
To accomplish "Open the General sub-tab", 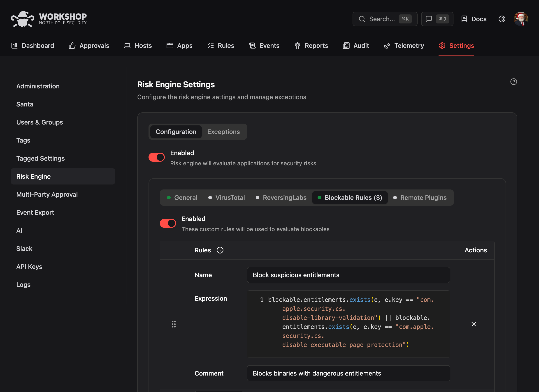I will point(182,198).
